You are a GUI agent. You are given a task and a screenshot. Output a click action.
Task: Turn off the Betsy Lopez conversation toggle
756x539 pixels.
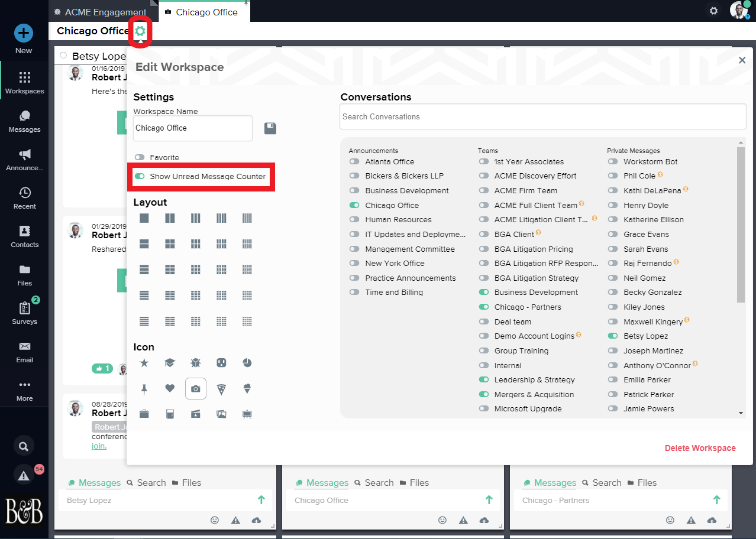[613, 336]
